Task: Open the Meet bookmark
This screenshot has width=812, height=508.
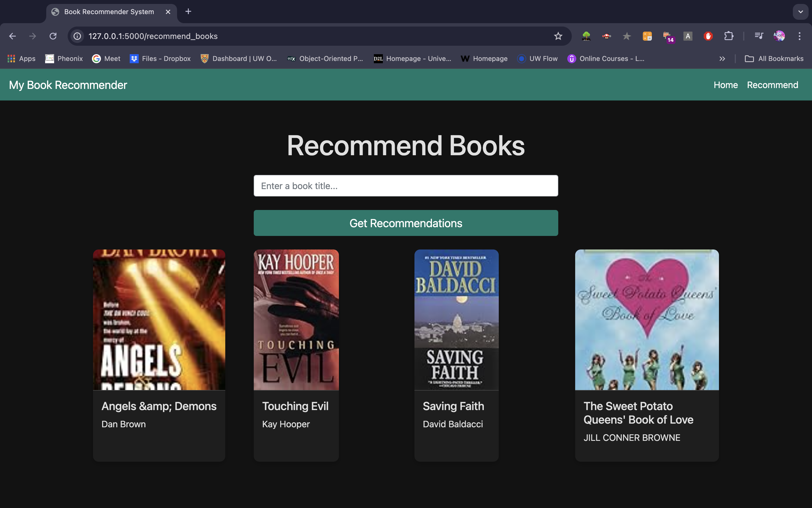Action: point(106,59)
